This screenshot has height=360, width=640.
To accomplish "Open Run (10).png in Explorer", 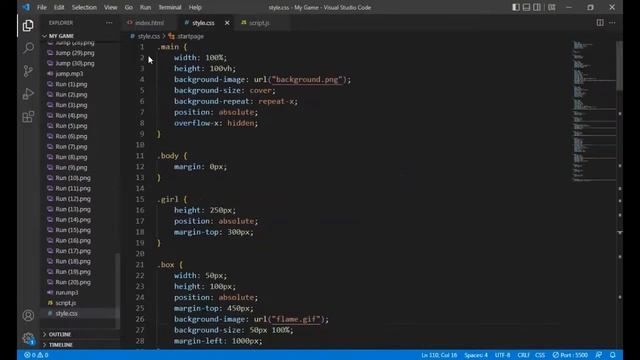I will pyautogui.click(x=73, y=178).
